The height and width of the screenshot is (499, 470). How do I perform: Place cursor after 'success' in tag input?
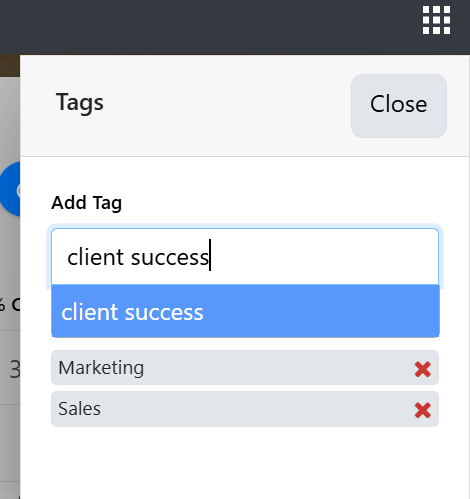pyautogui.click(x=209, y=257)
